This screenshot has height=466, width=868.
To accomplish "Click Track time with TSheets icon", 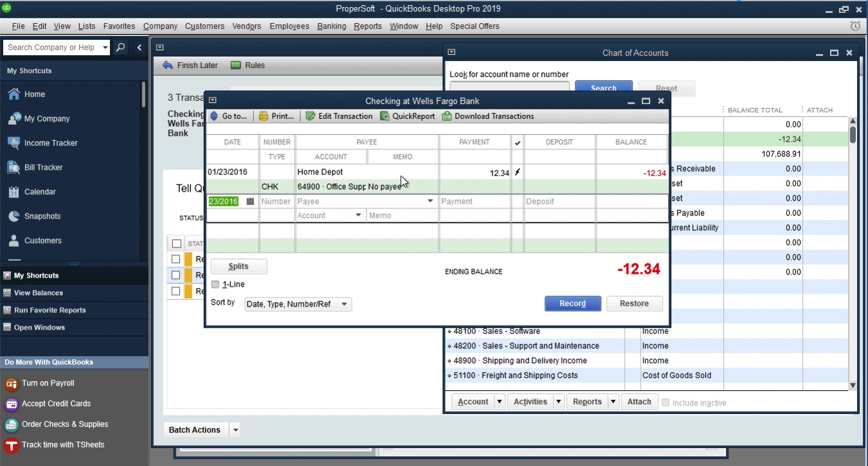I will click(11, 445).
